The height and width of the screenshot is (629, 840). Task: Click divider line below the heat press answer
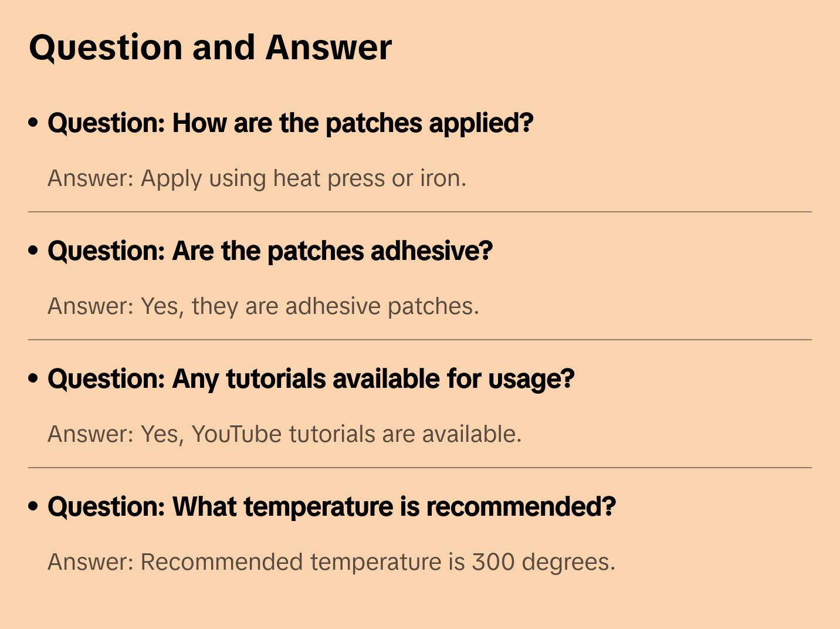[x=420, y=212]
